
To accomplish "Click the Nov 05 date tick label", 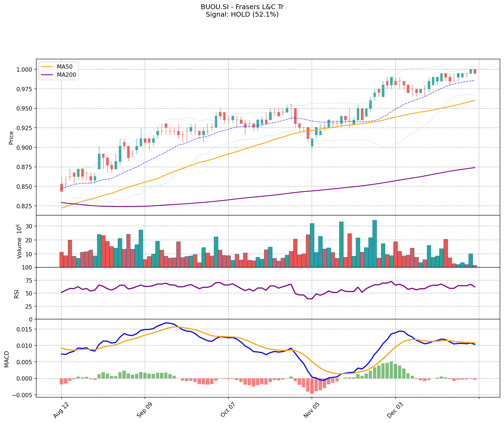I will coord(310,410).
